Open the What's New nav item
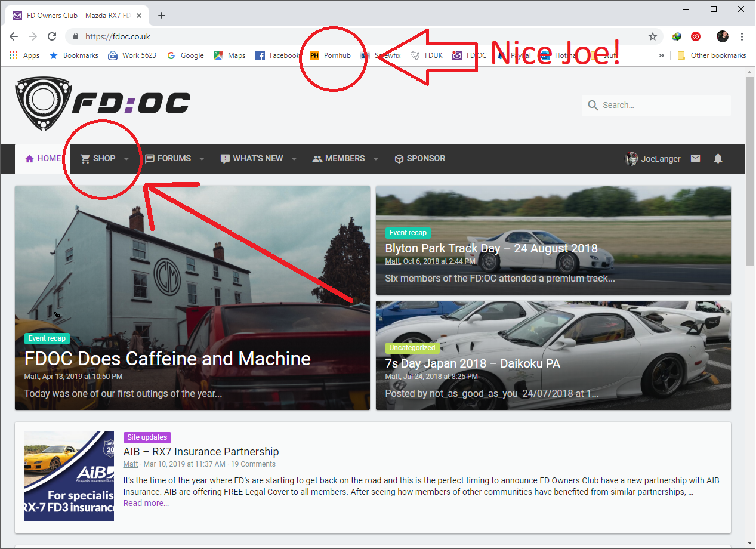 (252, 159)
